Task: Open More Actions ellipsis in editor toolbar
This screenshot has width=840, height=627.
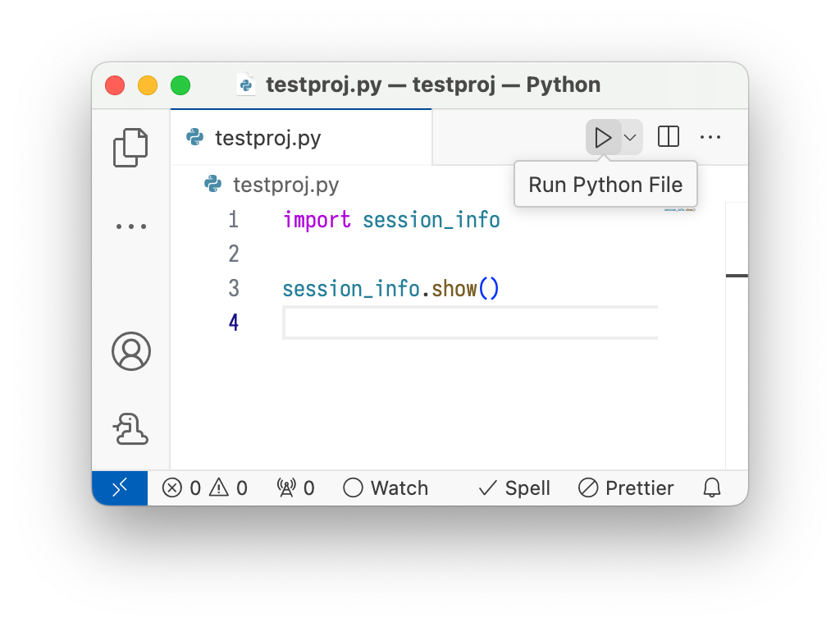Action: [710, 138]
